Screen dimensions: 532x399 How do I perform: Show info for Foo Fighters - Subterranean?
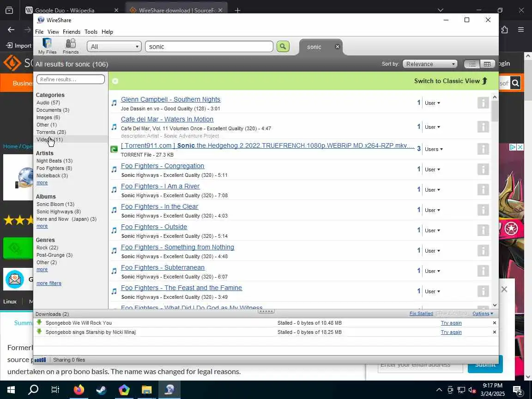click(x=483, y=271)
